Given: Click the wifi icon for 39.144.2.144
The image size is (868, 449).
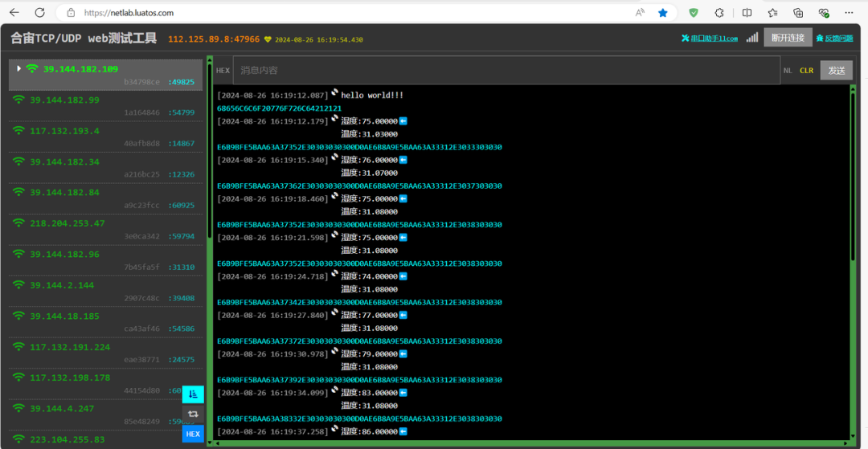Looking at the screenshot, I should coord(19,285).
